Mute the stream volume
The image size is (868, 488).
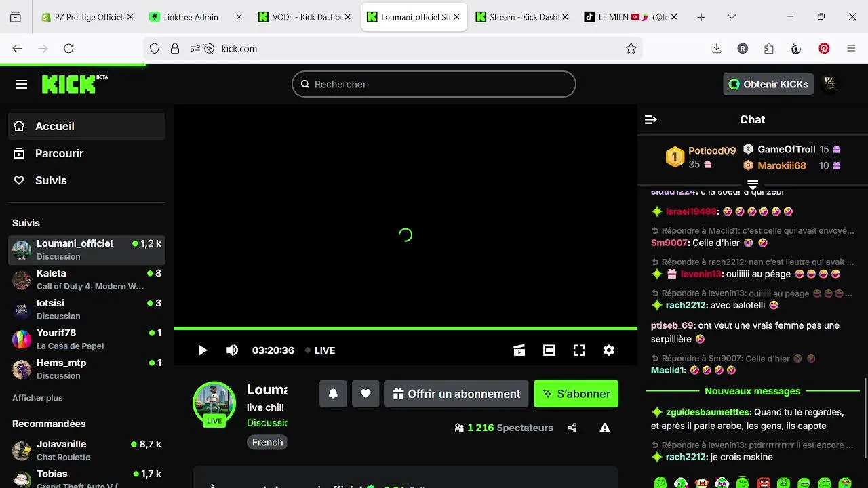232,350
